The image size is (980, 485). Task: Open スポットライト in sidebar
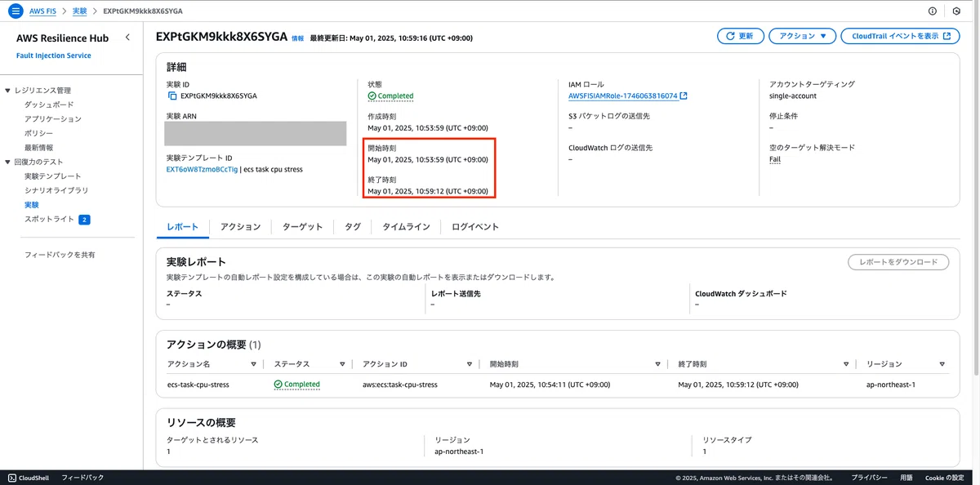click(x=49, y=220)
